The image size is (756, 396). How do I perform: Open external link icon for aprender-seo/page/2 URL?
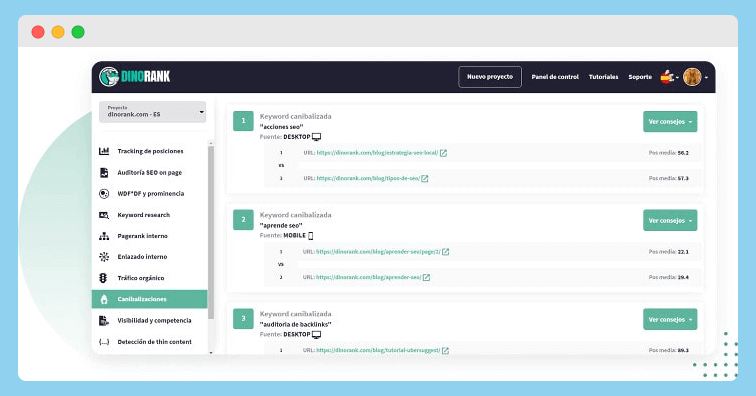pyautogui.click(x=446, y=252)
